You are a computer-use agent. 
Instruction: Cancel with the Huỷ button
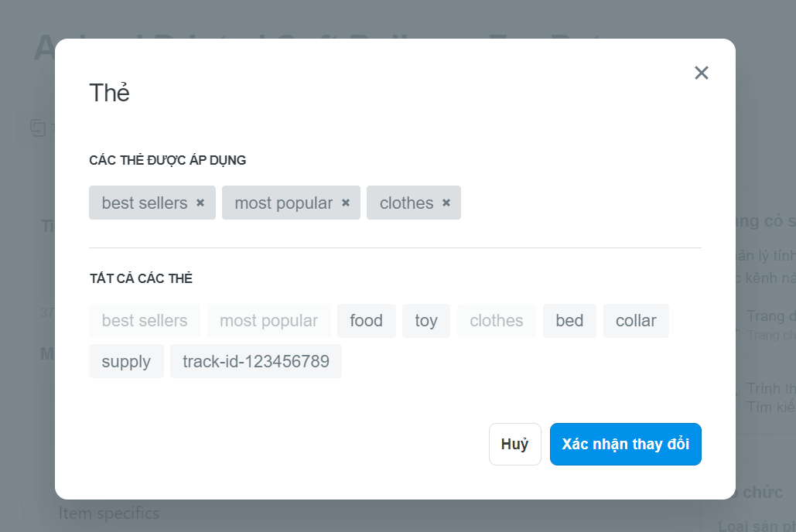514,444
